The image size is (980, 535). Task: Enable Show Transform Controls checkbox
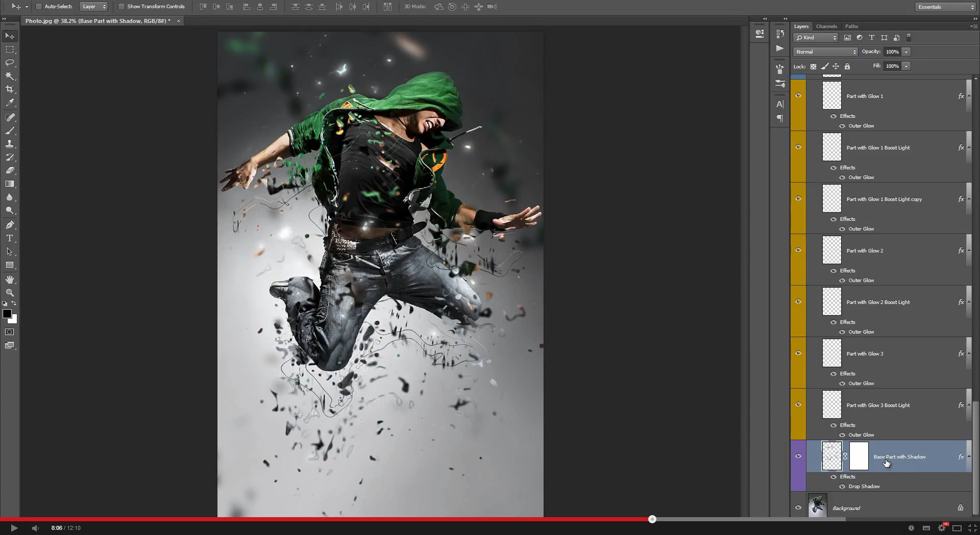121,7
